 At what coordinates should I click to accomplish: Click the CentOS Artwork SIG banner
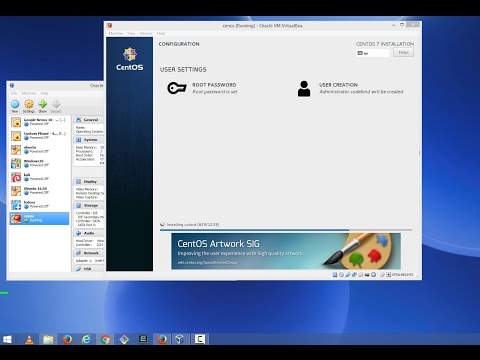(x=286, y=251)
